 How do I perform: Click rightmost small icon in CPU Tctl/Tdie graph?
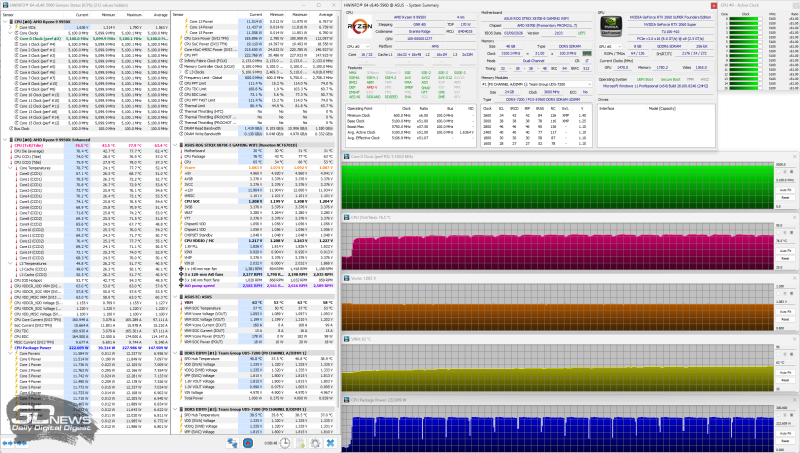(x=791, y=232)
